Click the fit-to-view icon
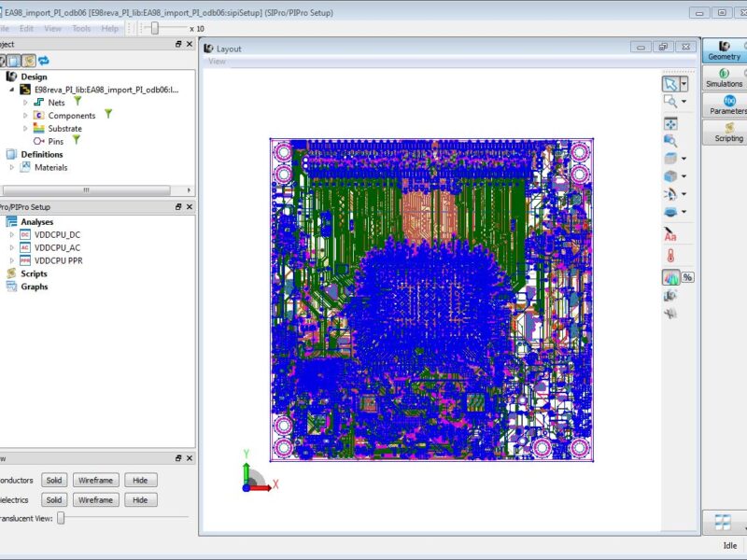The image size is (747, 560). click(x=669, y=123)
